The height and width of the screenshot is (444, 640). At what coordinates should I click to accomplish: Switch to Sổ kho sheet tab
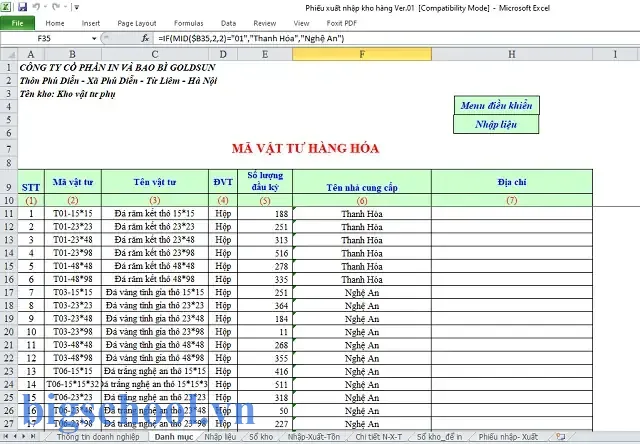click(x=261, y=437)
